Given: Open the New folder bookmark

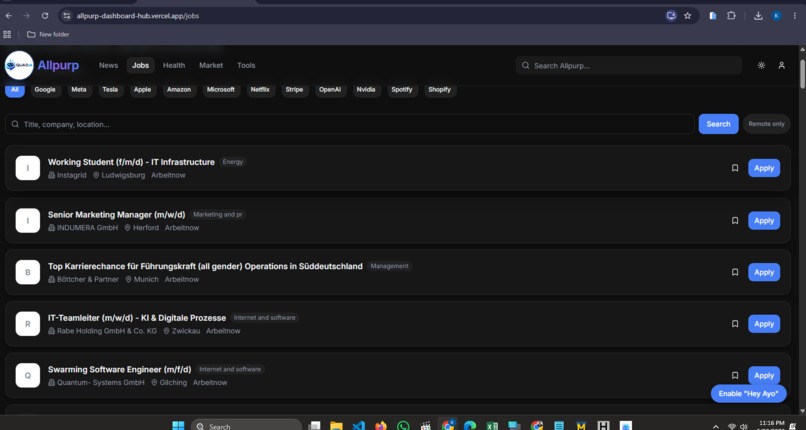Looking at the screenshot, I should 48,34.
